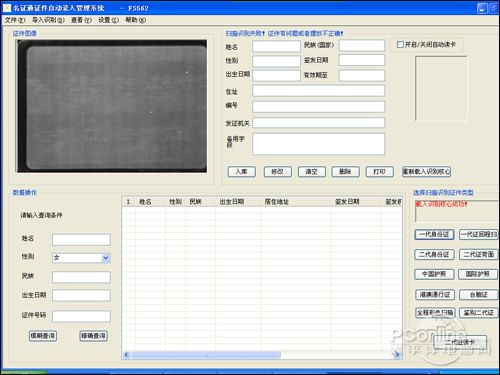Click the 签发日期 column header
The width and height of the screenshot is (500, 375).
pos(356,202)
